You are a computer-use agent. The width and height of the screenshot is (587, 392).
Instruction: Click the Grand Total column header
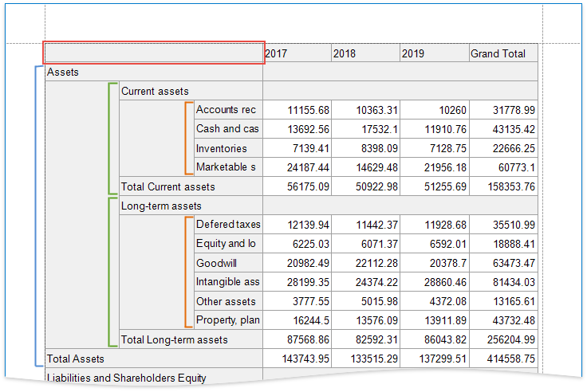[x=502, y=53]
